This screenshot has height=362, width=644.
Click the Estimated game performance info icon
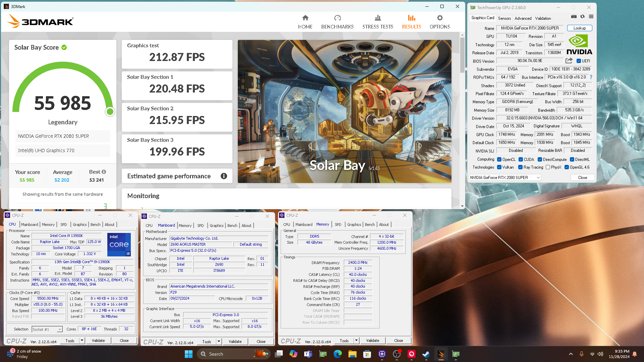tap(224, 176)
